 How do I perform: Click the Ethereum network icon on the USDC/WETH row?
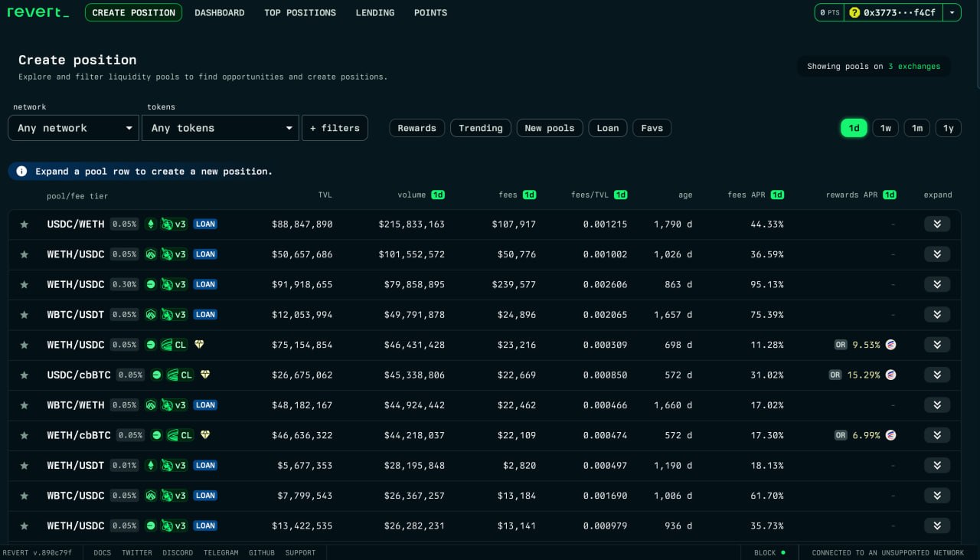point(150,224)
